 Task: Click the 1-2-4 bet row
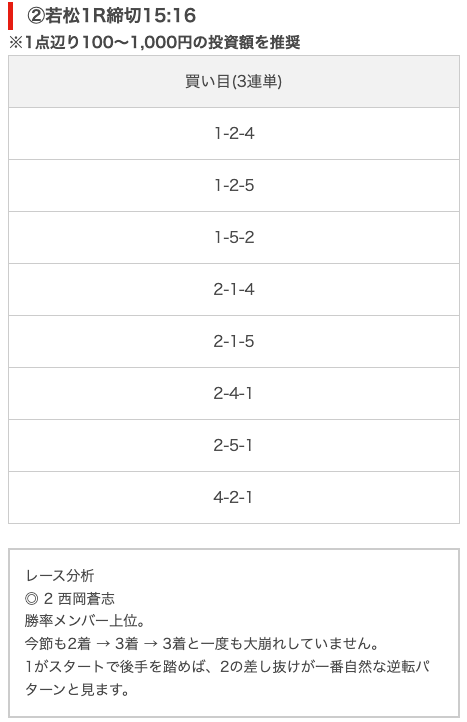(x=234, y=134)
